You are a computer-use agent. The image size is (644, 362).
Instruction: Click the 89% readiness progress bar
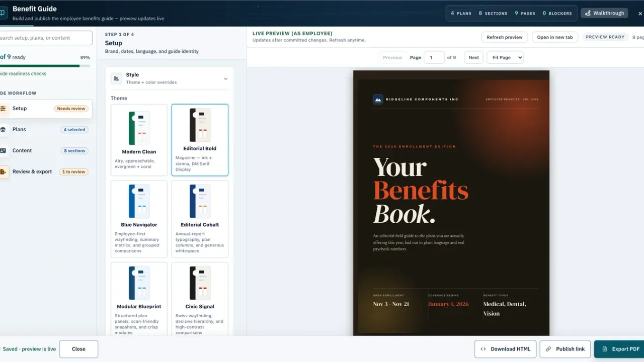(x=45, y=66)
